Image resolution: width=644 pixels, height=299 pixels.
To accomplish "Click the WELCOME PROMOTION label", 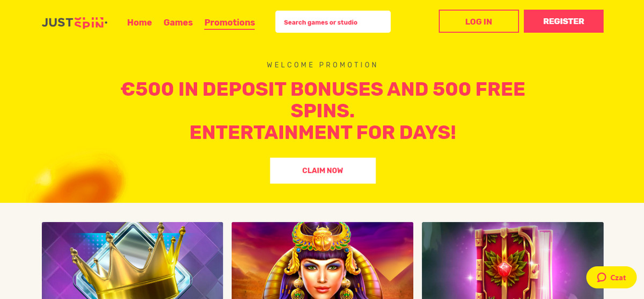I will (x=323, y=65).
